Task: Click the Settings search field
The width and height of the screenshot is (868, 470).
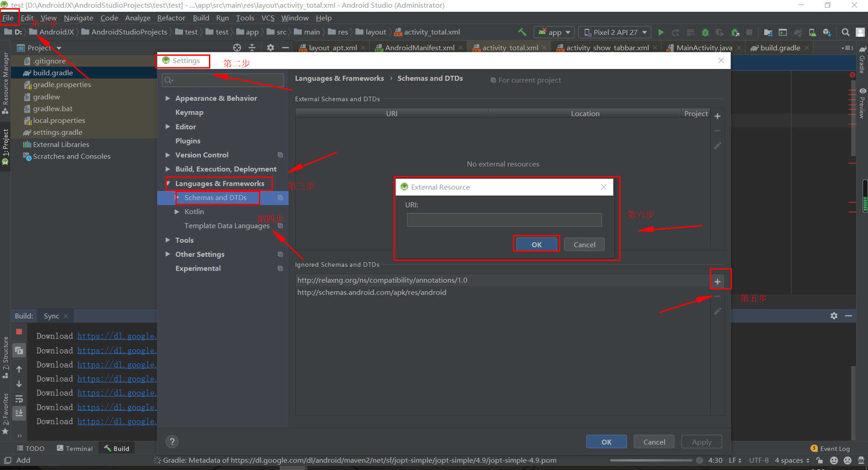Action: (x=223, y=80)
